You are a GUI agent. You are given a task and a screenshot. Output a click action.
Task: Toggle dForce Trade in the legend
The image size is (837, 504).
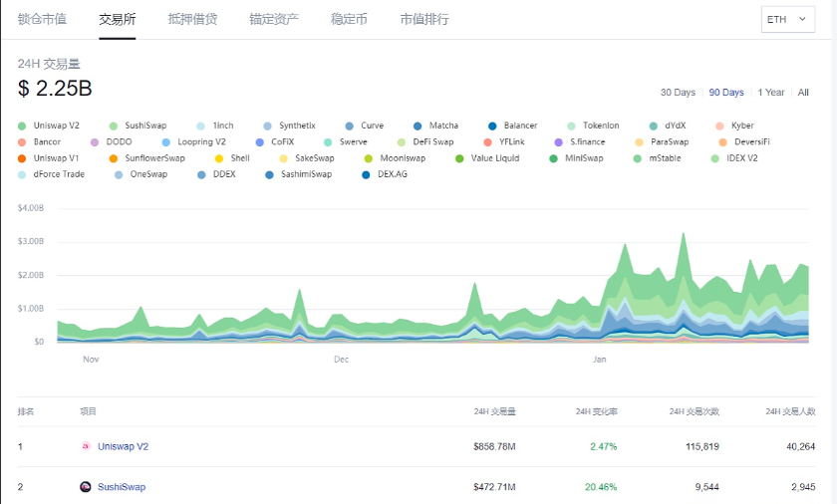click(x=51, y=174)
